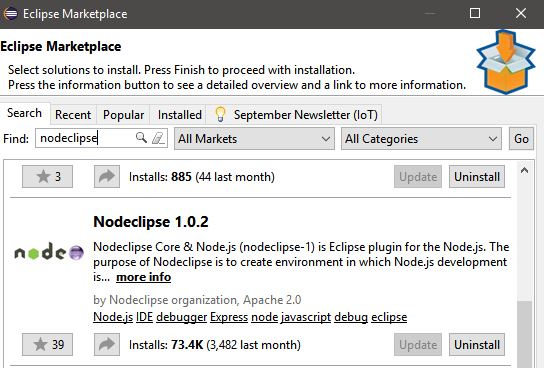Click Update beside 885 installs
Viewport: 544px width, 368px height.
418,177
